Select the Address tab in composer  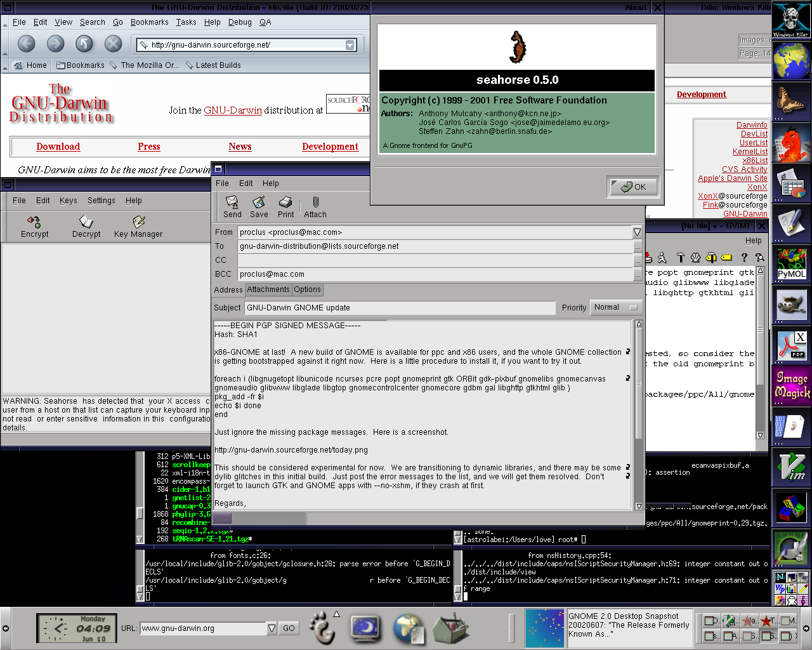point(228,290)
